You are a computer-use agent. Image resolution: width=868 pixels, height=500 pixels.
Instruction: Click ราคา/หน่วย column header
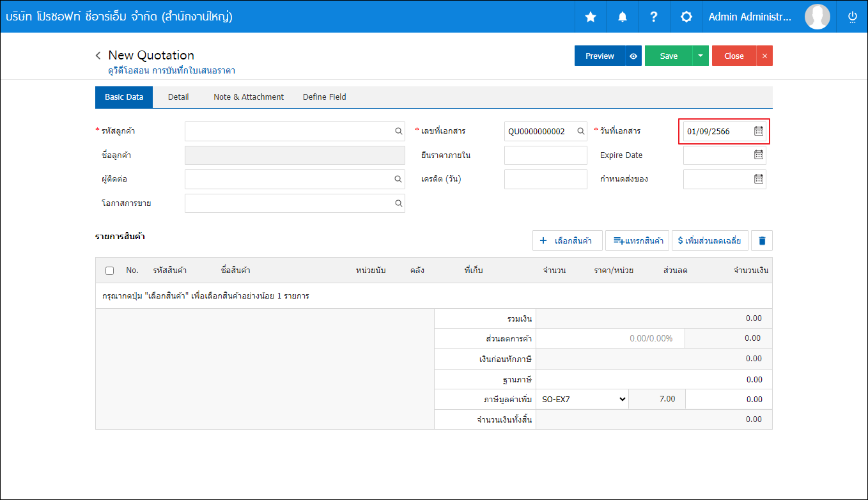click(614, 270)
